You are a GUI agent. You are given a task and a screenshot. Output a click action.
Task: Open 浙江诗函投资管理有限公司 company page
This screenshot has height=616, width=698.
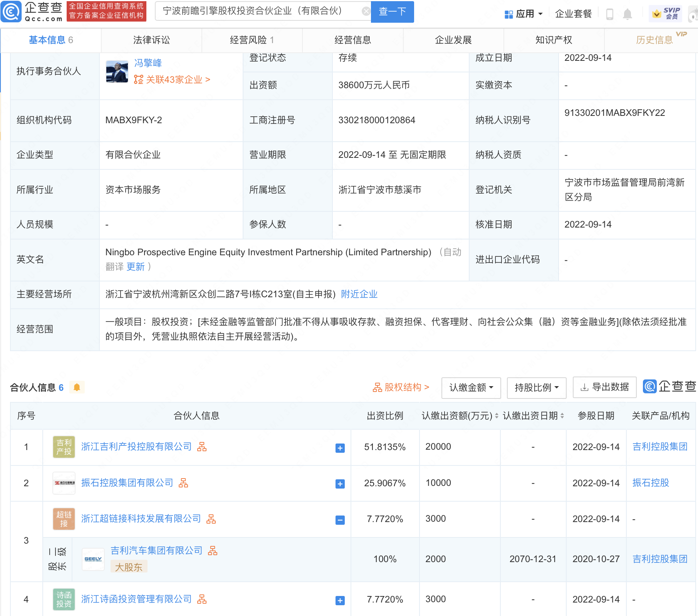tap(136, 599)
